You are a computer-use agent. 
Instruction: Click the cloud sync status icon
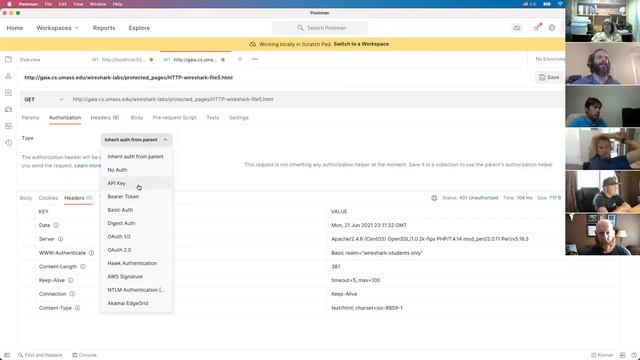click(517, 28)
